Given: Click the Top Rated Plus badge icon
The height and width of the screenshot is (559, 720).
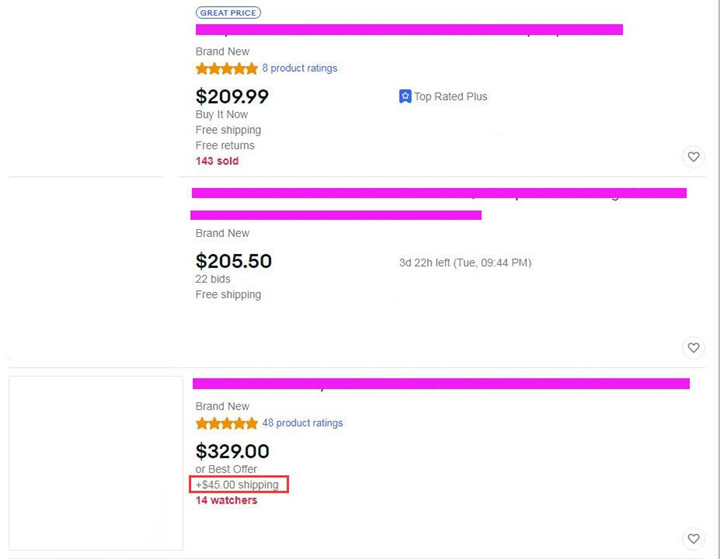Looking at the screenshot, I should (x=405, y=97).
